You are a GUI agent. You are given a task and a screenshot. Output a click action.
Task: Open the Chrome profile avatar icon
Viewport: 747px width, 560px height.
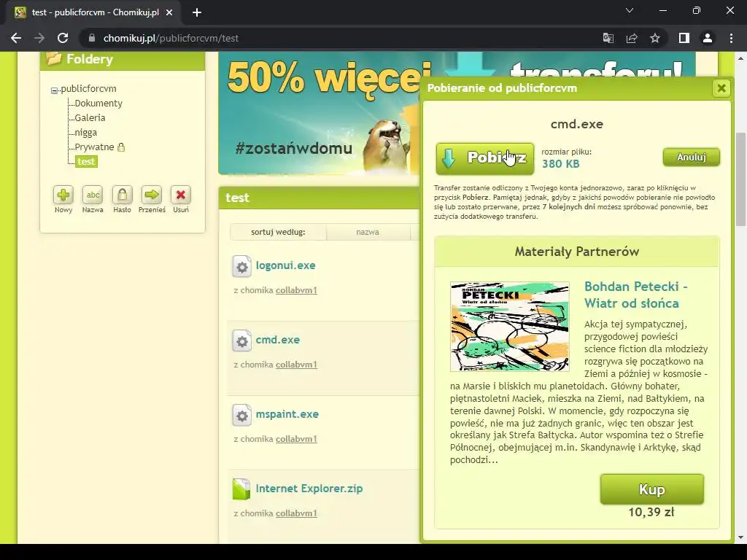pyautogui.click(x=708, y=38)
